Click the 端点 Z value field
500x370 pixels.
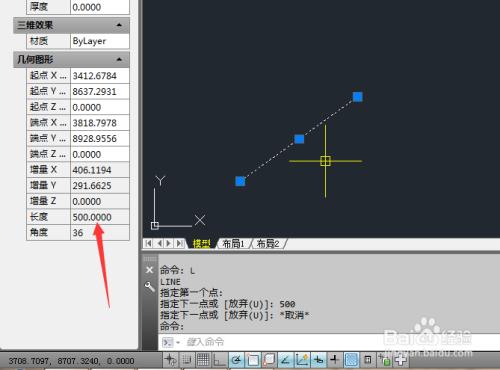tap(100, 154)
